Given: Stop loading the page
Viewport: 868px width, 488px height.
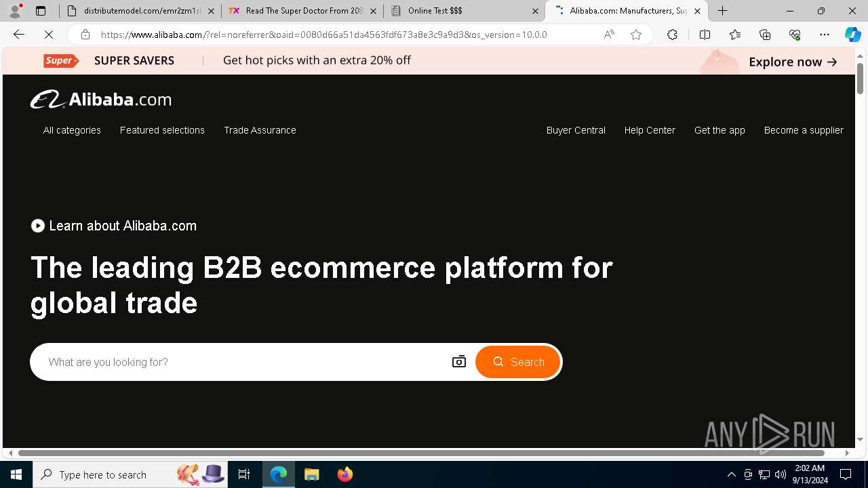Looking at the screenshot, I should point(49,35).
